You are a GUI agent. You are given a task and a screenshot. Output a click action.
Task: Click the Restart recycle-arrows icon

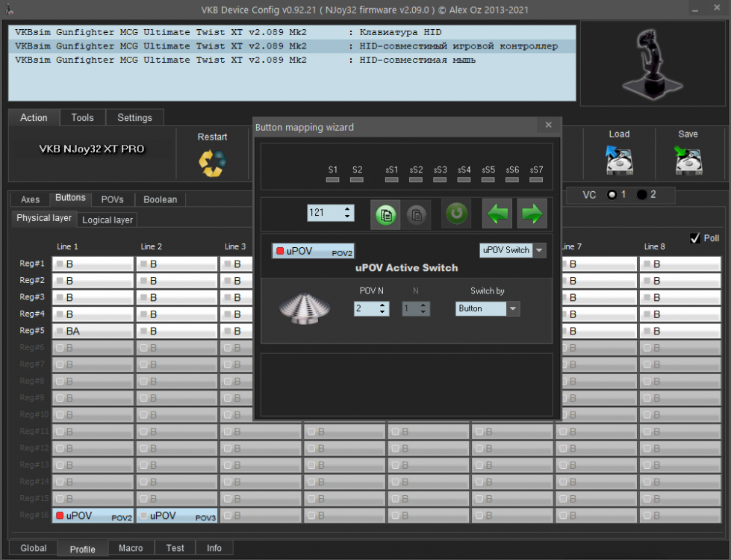[x=212, y=164]
